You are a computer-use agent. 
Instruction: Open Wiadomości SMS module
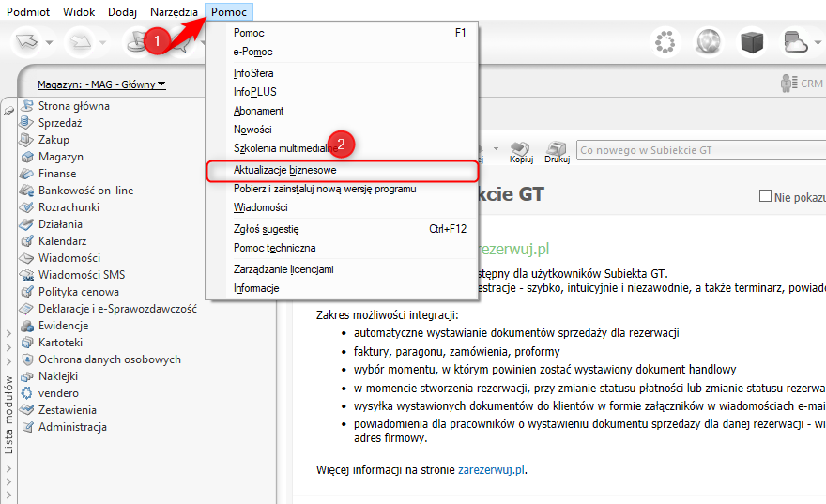pyautogui.click(x=82, y=274)
